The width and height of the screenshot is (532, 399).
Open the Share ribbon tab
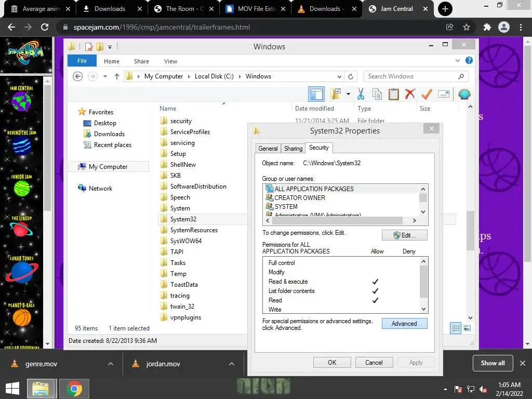click(x=141, y=61)
